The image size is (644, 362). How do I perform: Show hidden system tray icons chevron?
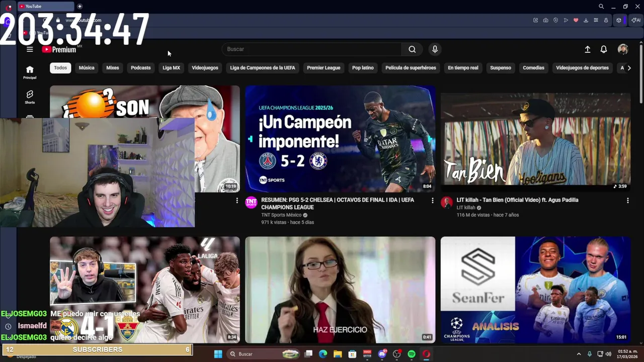tap(579, 354)
